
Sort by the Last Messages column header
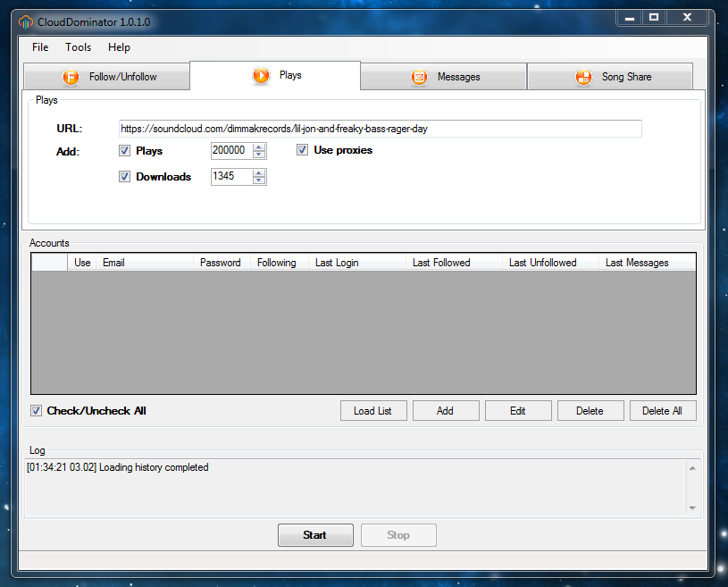pyautogui.click(x=648, y=263)
